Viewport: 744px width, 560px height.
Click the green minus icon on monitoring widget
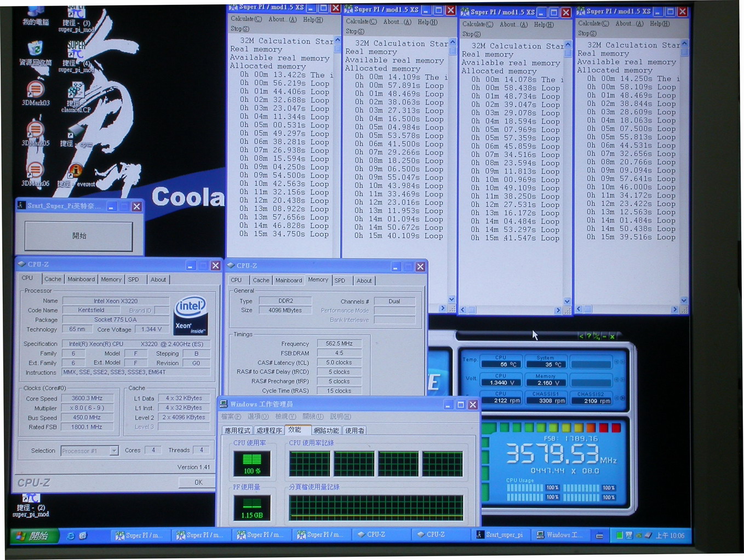(x=604, y=336)
